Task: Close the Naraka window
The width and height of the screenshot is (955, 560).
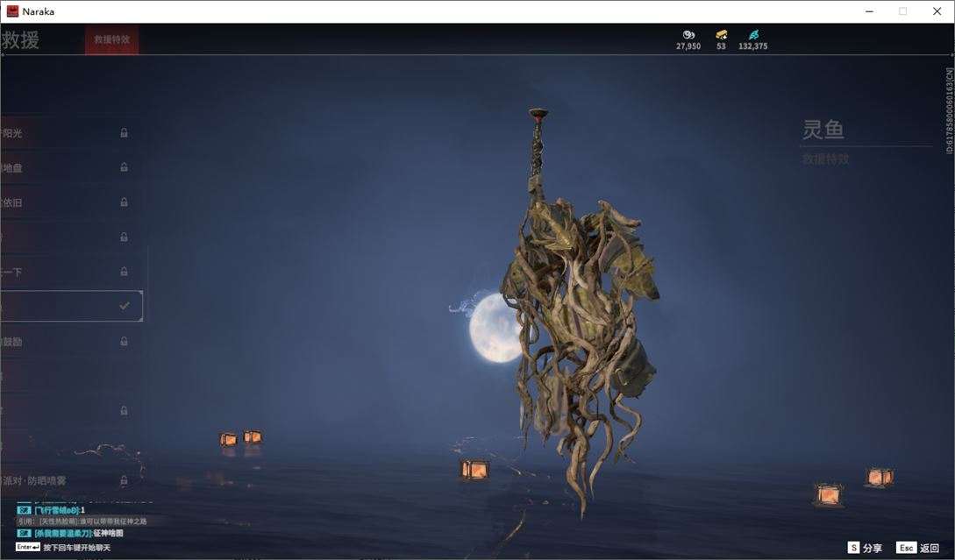Action: pos(937,11)
